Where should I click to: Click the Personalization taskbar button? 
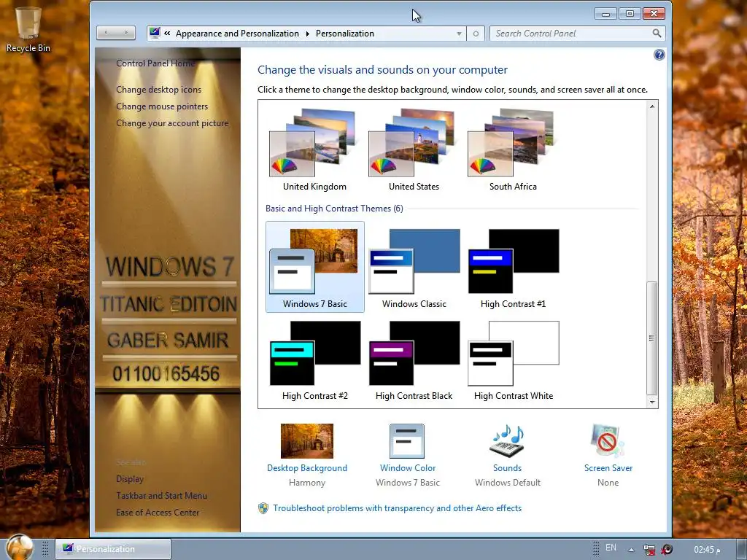coord(113,549)
